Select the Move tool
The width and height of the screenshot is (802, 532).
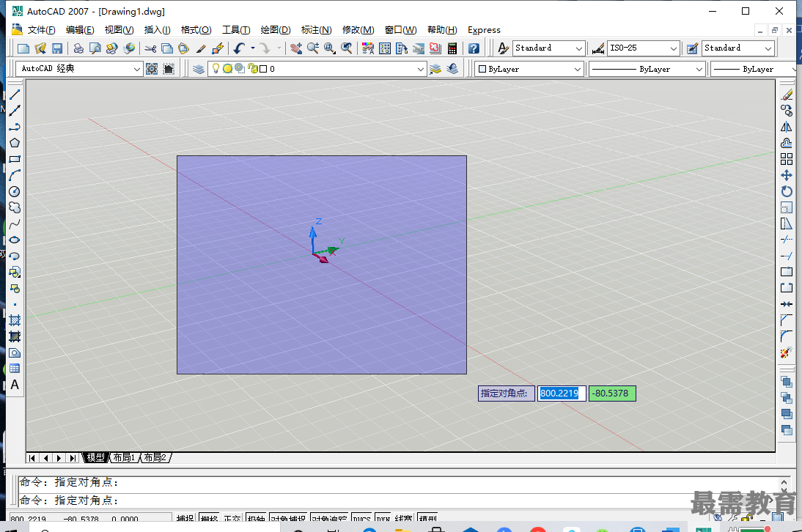click(x=787, y=175)
